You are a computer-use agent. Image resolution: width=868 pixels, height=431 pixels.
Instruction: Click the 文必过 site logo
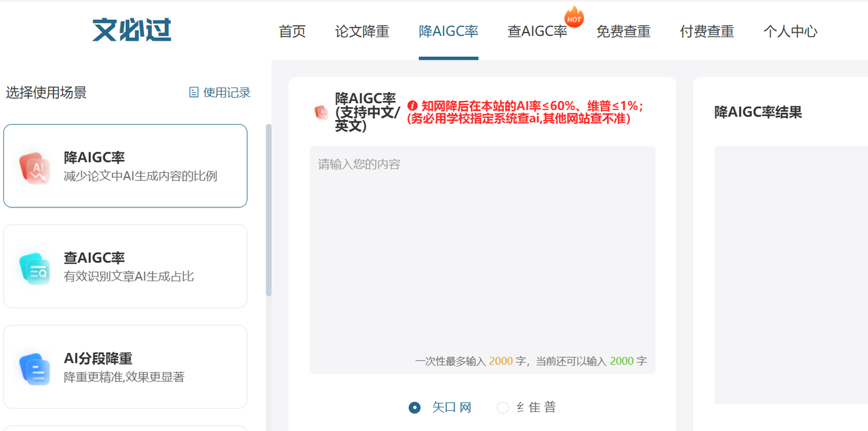(x=132, y=30)
